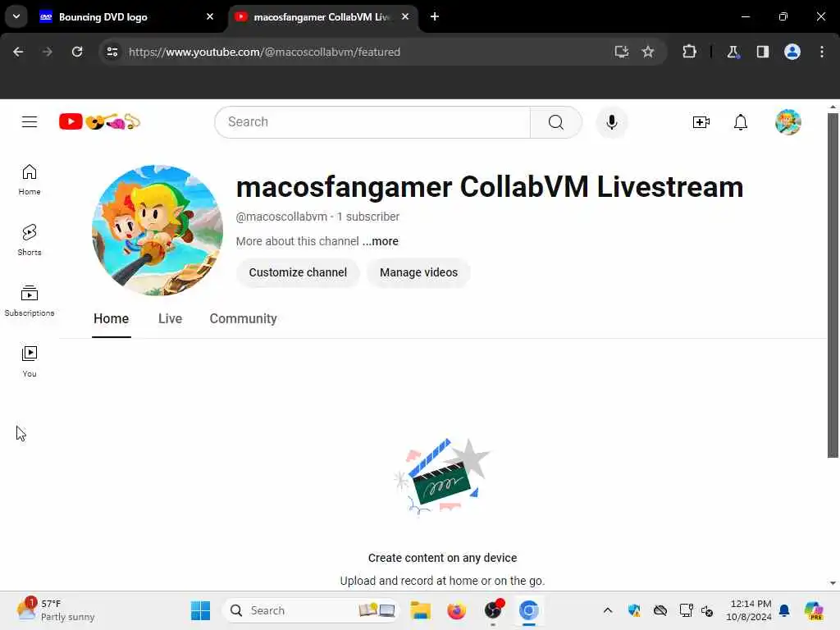Open the Chrome three-dot menu
840x630 pixels.
click(822, 52)
